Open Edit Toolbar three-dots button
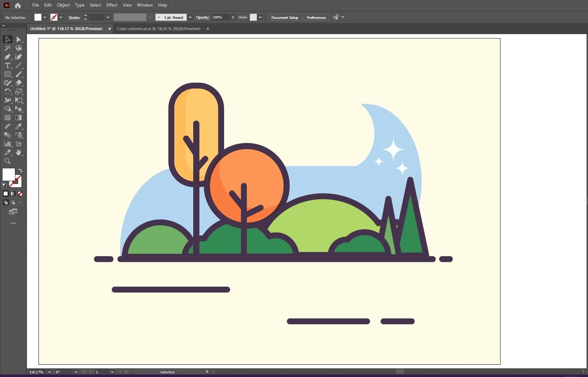 (13, 223)
